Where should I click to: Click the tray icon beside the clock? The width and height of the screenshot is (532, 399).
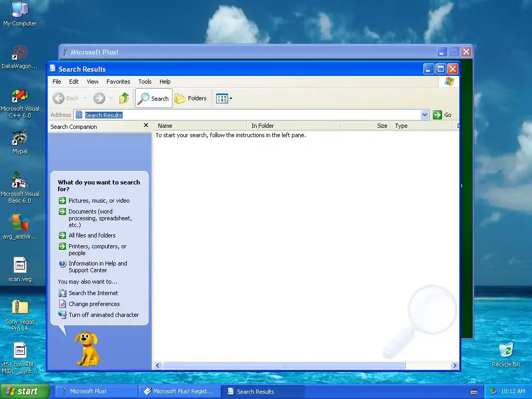pos(494,391)
